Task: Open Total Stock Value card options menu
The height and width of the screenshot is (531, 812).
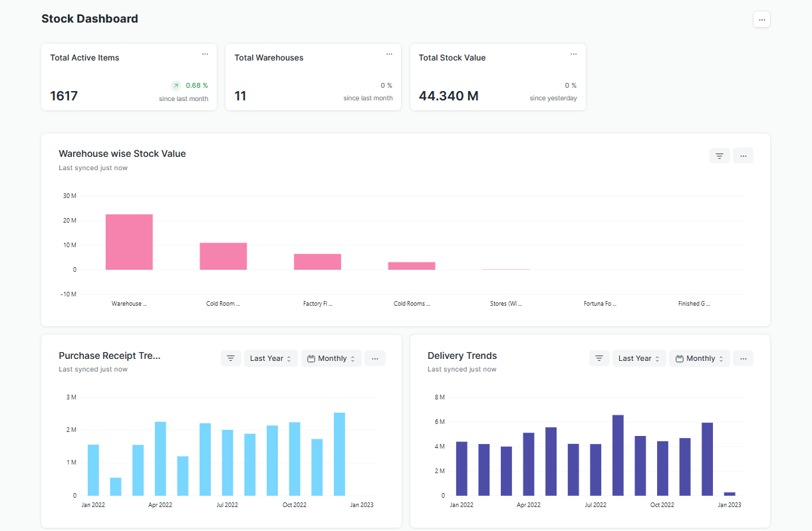Action: [x=573, y=54]
